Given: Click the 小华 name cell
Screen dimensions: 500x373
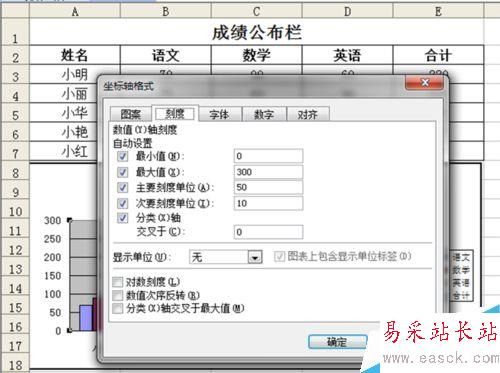Looking at the screenshot, I should pos(75,113).
